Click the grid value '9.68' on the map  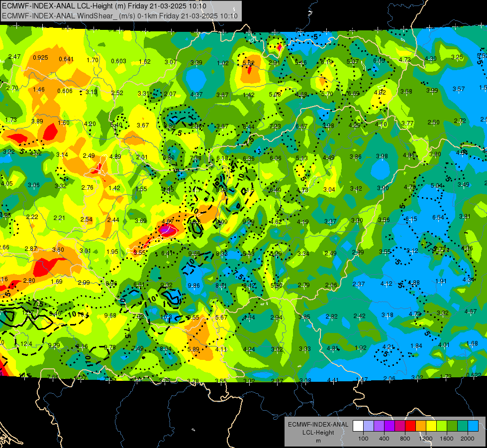coord(110,316)
